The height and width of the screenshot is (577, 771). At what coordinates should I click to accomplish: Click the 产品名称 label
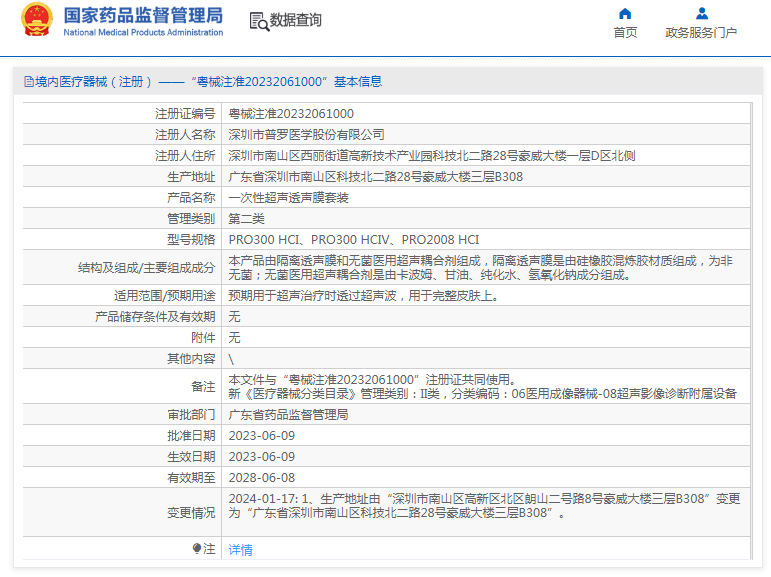[x=191, y=198]
